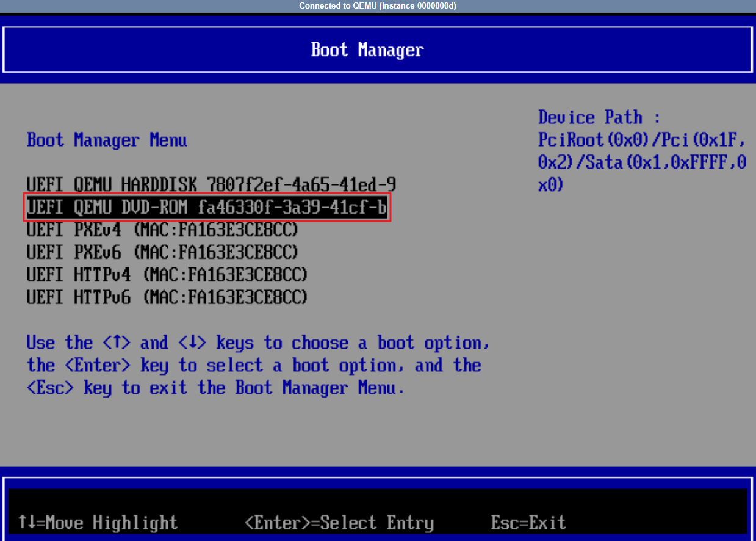Click the instance-0000000d name in title bar
756x541 pixels.
417,6
